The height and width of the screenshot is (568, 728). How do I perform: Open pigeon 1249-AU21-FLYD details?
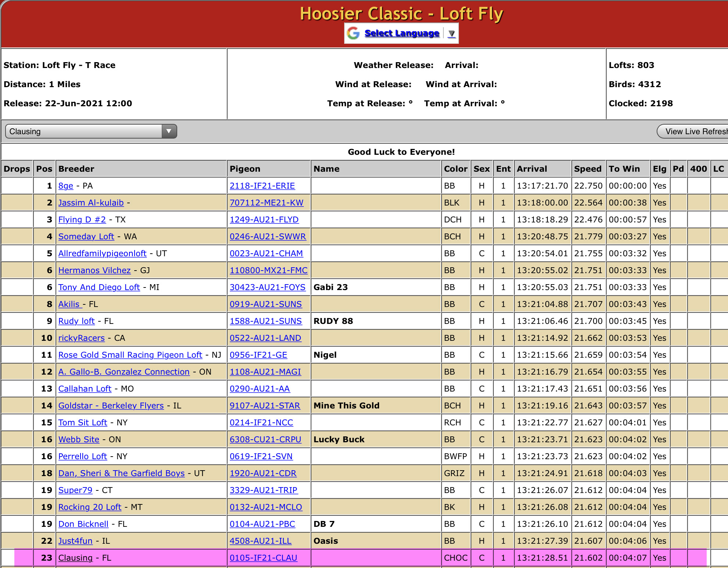(x=264, y=220)
